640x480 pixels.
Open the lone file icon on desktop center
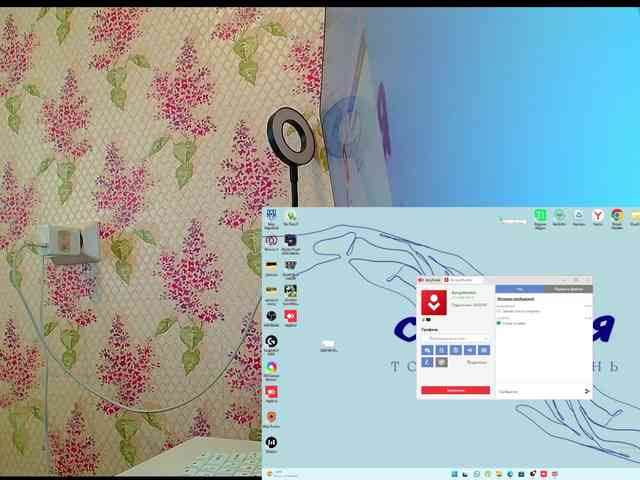[x=328, y=345]
